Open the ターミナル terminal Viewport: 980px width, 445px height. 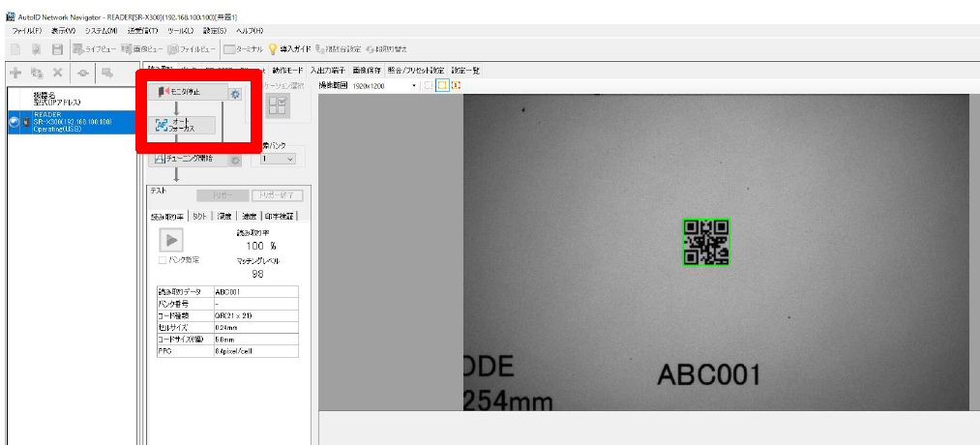[x=244, y=48]
